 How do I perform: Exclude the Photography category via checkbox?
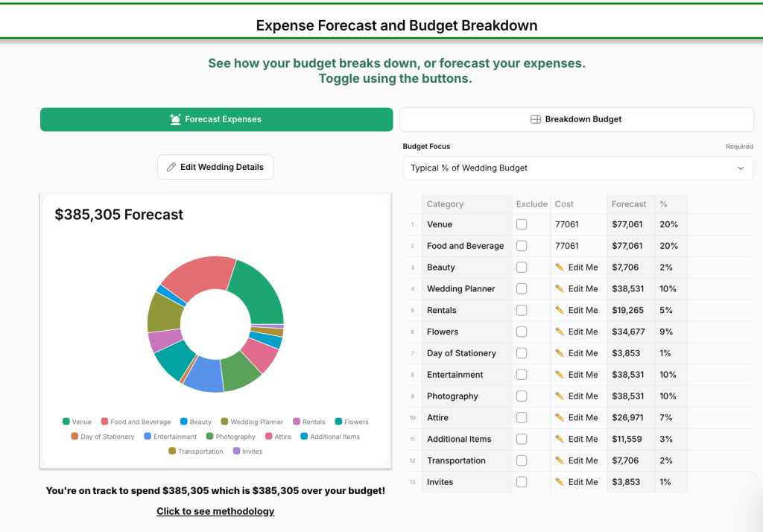coord(522,396)
